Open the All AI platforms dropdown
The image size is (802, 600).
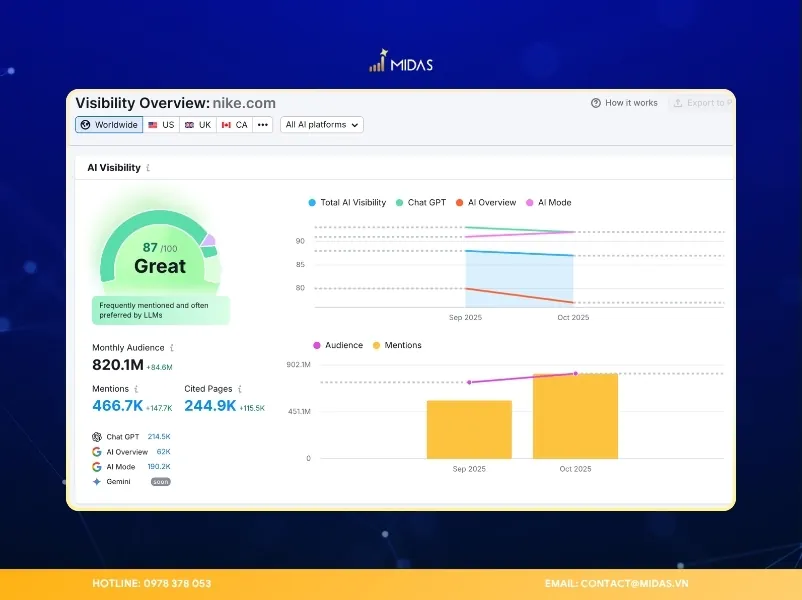pyautogui.click(x=320, y=124)
